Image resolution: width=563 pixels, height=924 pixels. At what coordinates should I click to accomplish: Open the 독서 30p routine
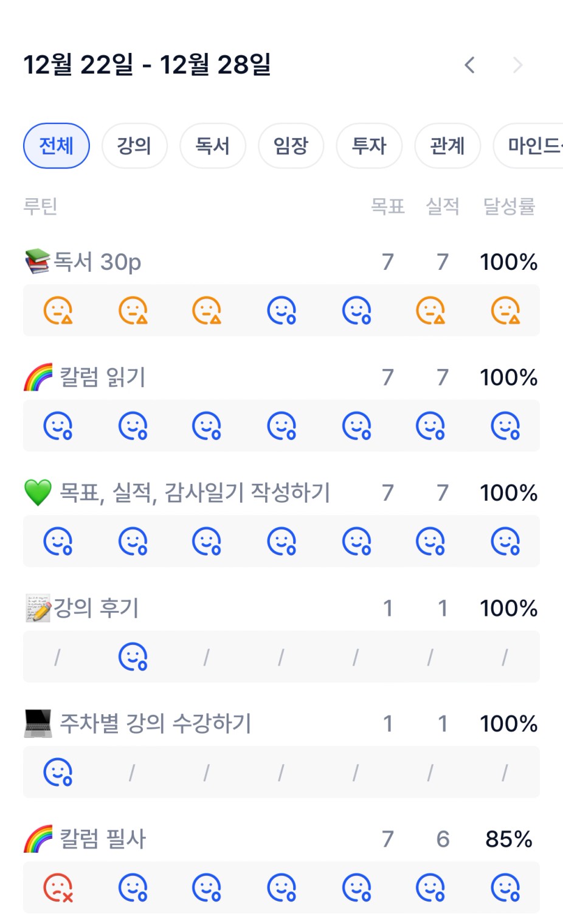pyautogui.click(x=97, y=262)
